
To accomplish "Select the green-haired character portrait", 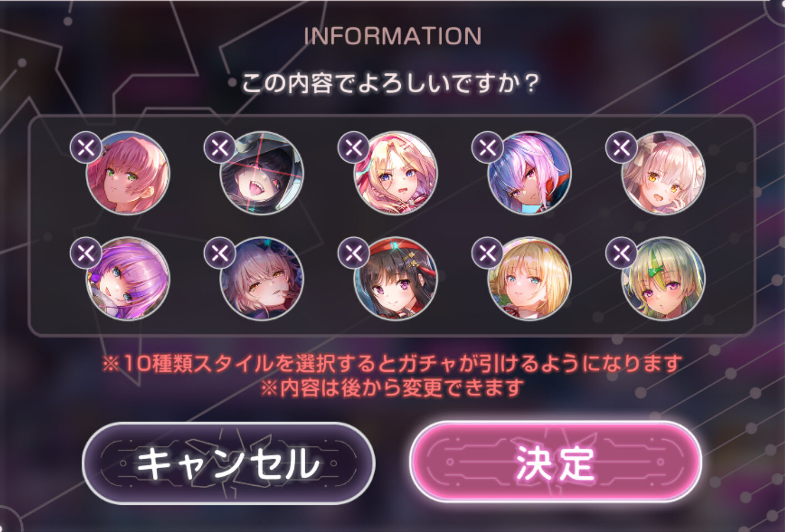I will (x=663, y=279).
